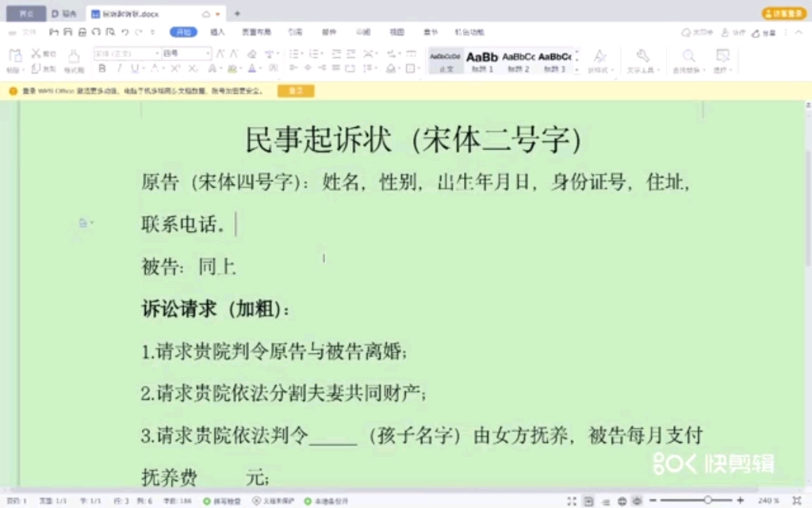Click the 访客登录 button at top right
Image resolution: width=812 pixels, height=508 pixels.
(x=784, y=13)
